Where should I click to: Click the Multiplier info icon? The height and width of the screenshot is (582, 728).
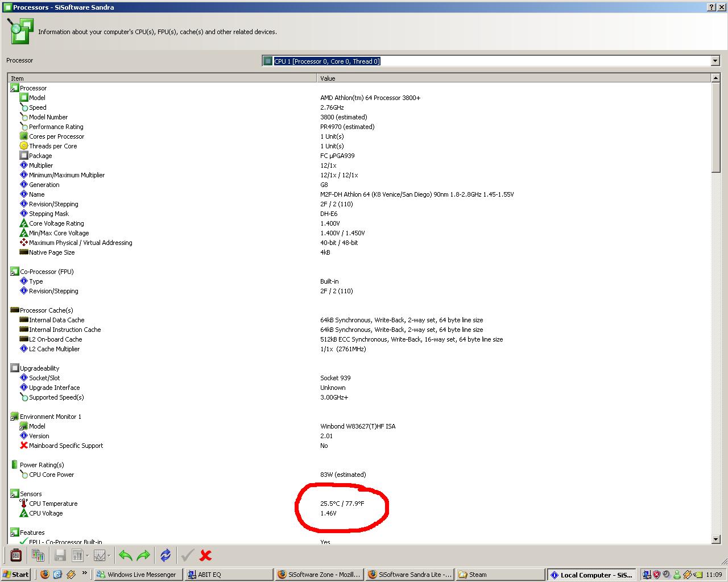coord(24,165)
